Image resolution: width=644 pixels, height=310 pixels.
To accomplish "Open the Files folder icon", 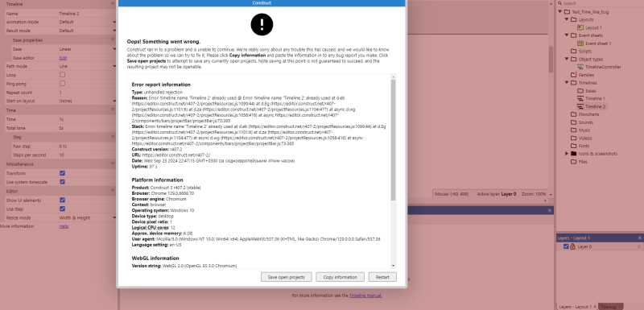I will pyautogui.click(x=574, y=162).
